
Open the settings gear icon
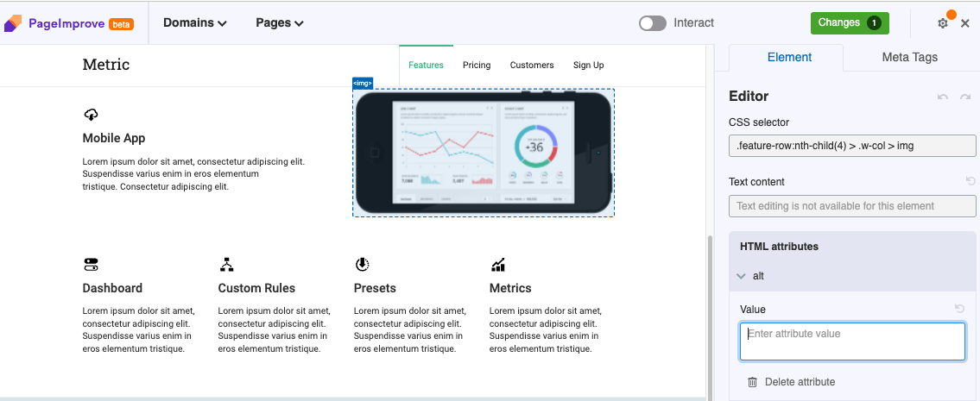tap(943, 23)
